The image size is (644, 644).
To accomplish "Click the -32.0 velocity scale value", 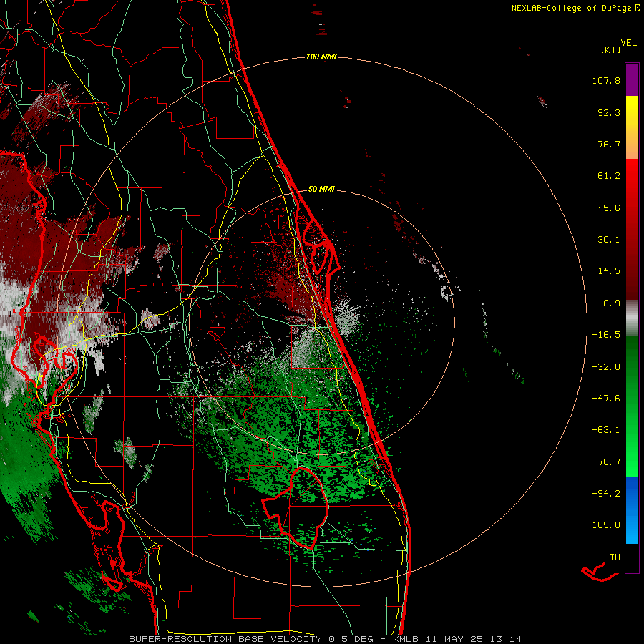I will 606,367.
